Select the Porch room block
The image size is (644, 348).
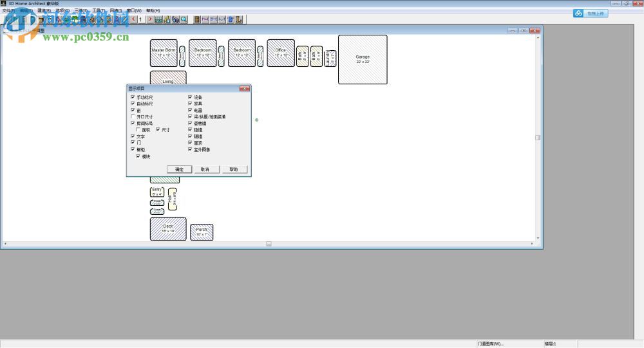point(202,232)
